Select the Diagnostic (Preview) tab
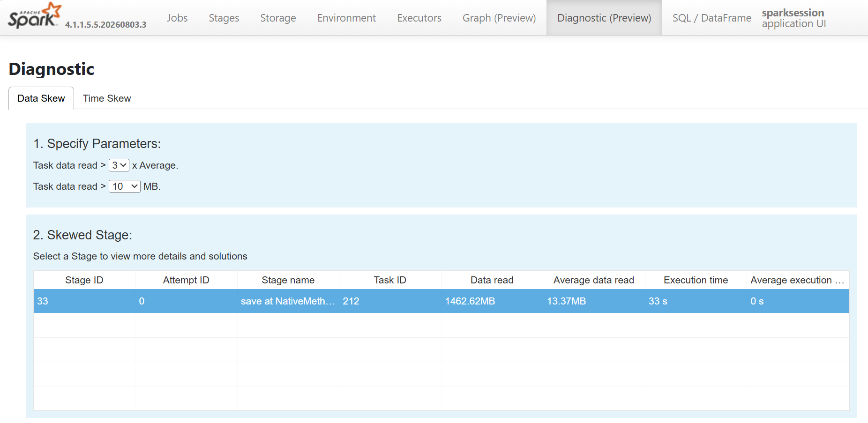The height and width of the screenshot is (423, 868). click(604, 18)
